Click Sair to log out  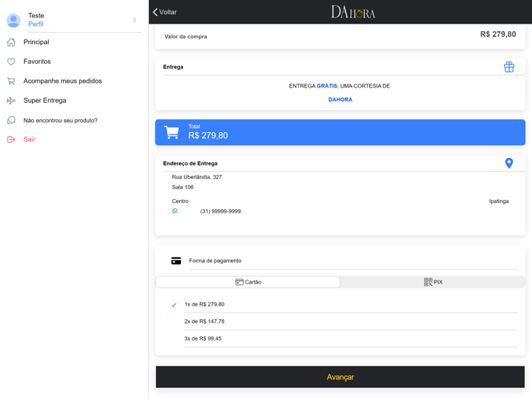pos(29,140)
